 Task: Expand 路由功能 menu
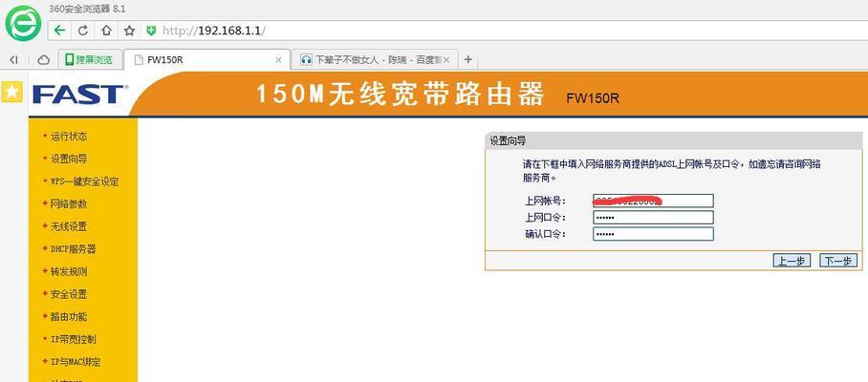coord(69,317)
